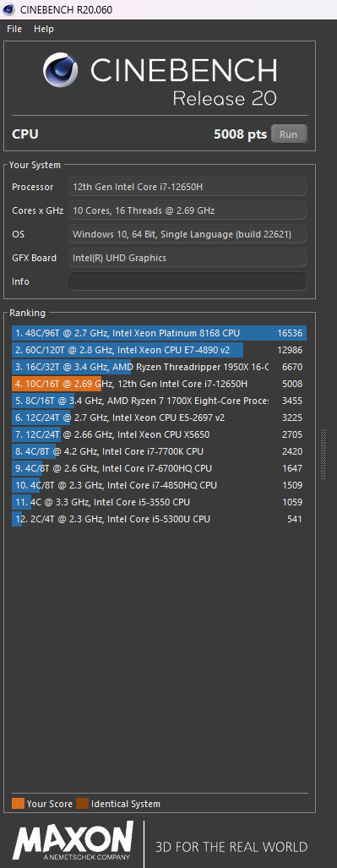Click the Your Score orange legend swatch
337x868 pixels.
18,804
